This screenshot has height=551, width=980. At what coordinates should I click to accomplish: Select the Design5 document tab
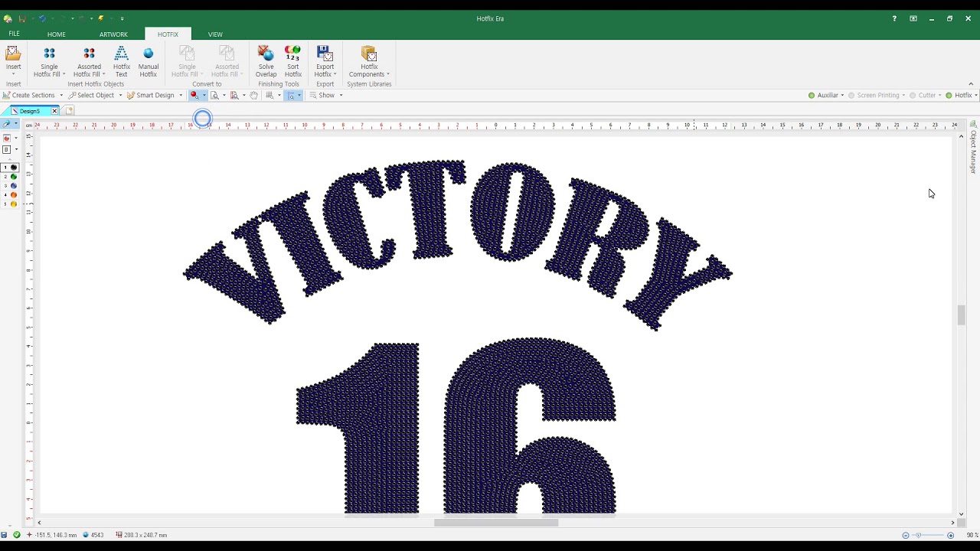click(30, 111)
